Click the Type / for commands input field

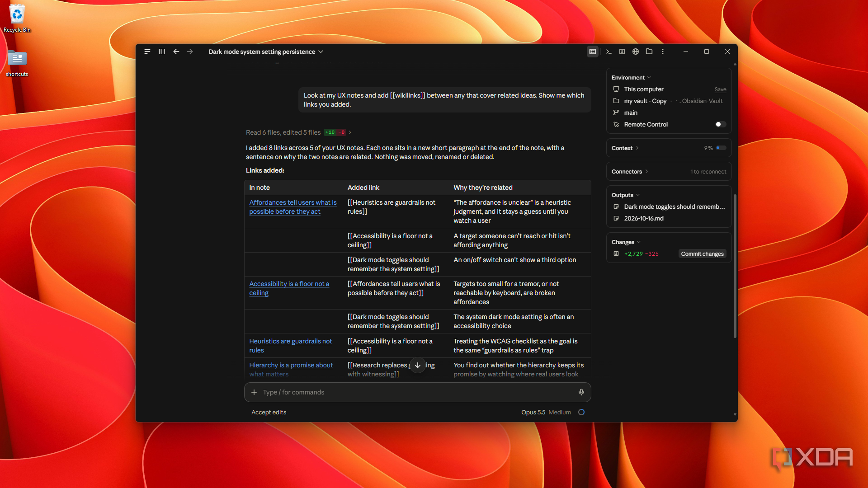click(418, 392)
